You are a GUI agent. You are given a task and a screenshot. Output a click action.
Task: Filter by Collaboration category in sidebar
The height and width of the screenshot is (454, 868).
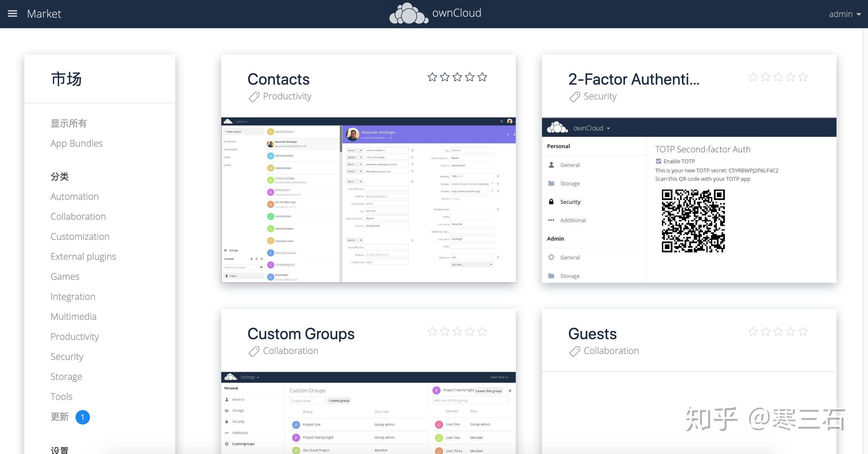78,216
